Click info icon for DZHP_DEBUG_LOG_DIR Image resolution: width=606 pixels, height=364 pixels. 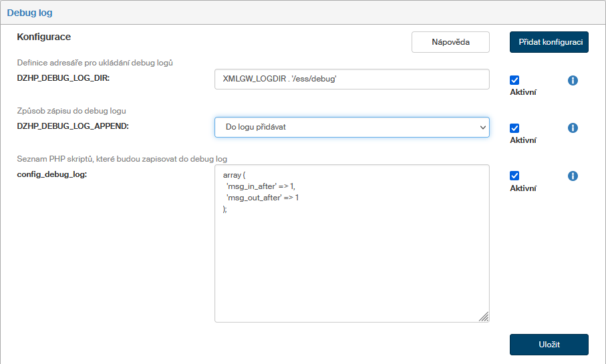573,80
